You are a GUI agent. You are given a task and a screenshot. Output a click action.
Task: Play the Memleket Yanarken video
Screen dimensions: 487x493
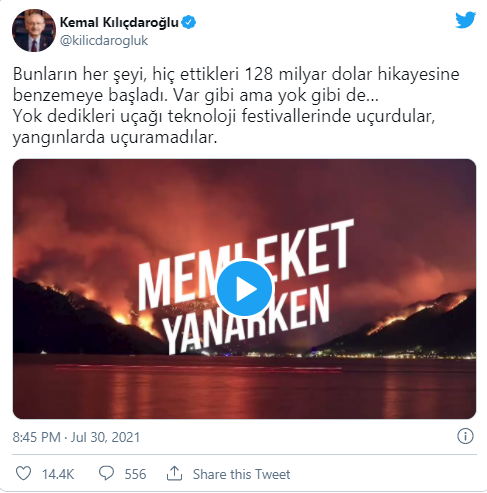pyautogui.click(x=244, y=288)
